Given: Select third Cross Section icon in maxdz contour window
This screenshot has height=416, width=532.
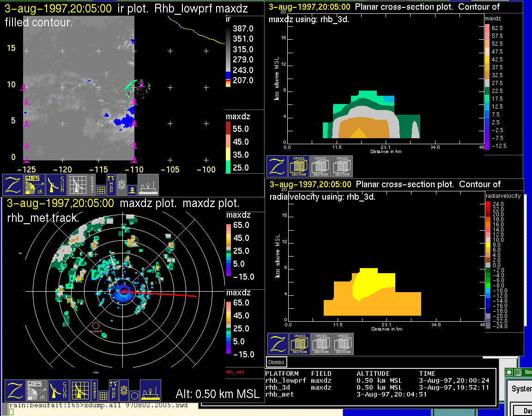Looking at the screenshot, I should 342,166.
